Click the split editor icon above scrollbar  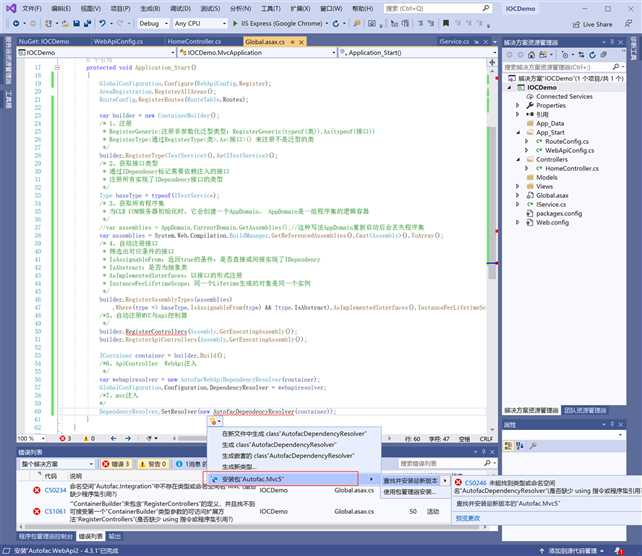point(492,62)
